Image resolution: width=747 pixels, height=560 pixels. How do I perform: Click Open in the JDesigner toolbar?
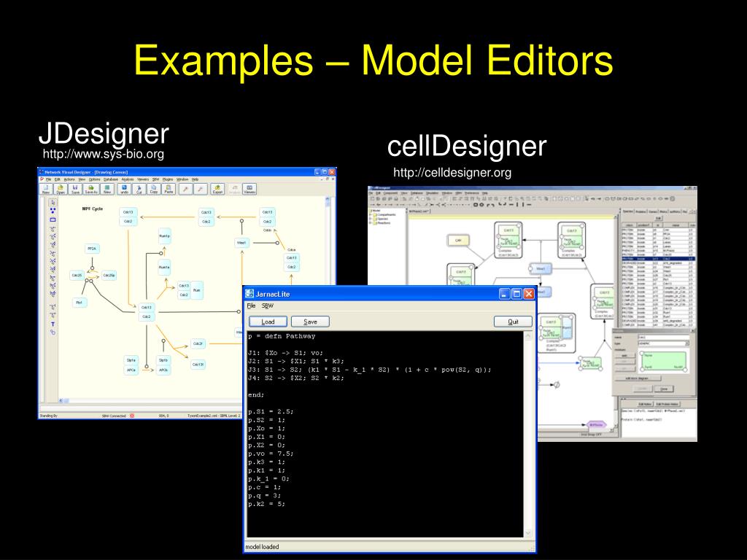coord(61,190)
